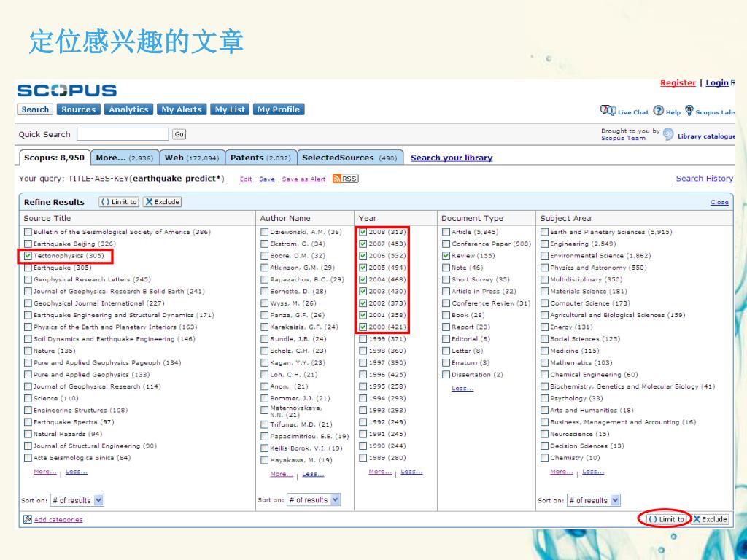Click Add categories pencil icon
Screen dimensions: 747x560
[28, 519]
